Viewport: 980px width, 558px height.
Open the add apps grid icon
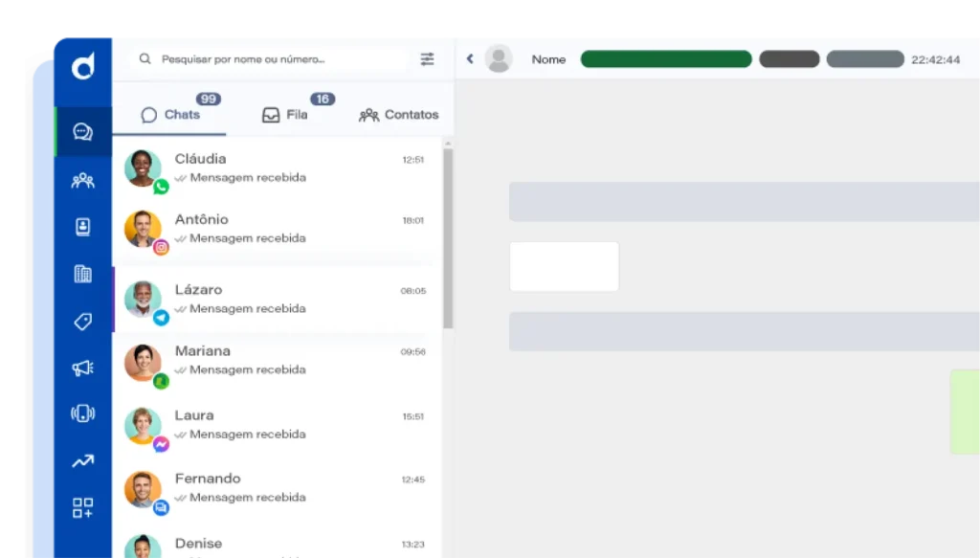click(83, 508)
